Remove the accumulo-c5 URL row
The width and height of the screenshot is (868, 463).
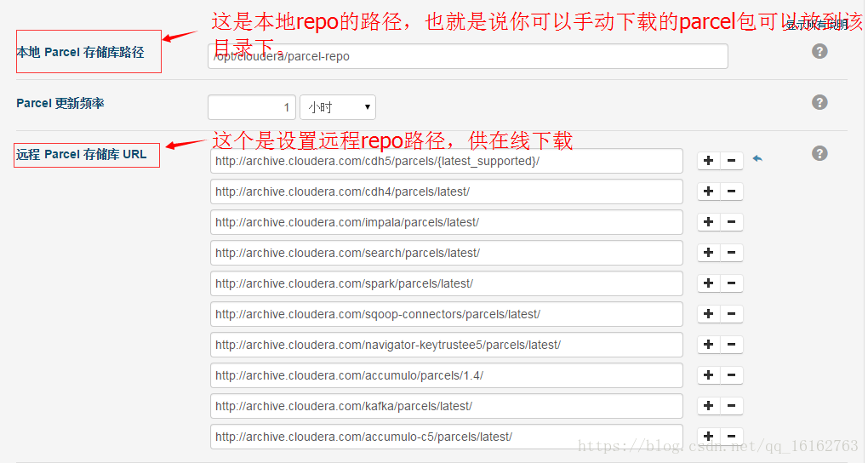(x=731, y=437)
